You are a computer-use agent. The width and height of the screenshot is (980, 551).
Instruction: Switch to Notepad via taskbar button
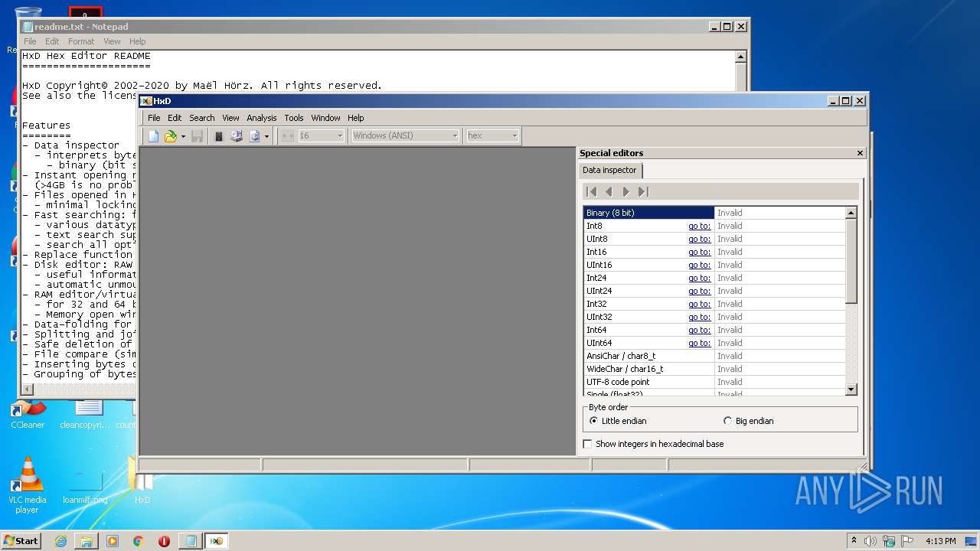point(190,541)
